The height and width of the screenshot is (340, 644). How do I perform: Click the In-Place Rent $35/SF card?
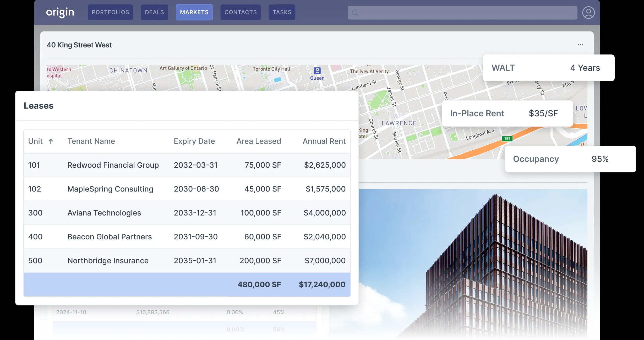pyautogui.click(x=507, y=113)
